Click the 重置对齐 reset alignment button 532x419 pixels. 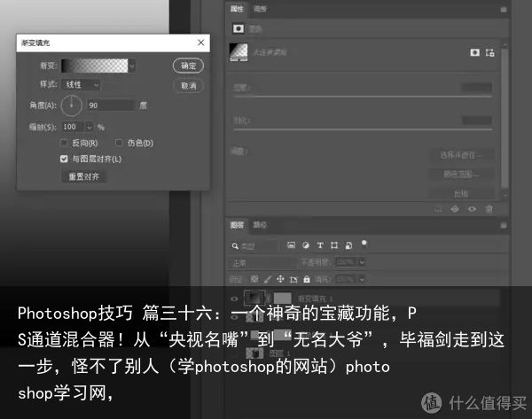(84, 176)
